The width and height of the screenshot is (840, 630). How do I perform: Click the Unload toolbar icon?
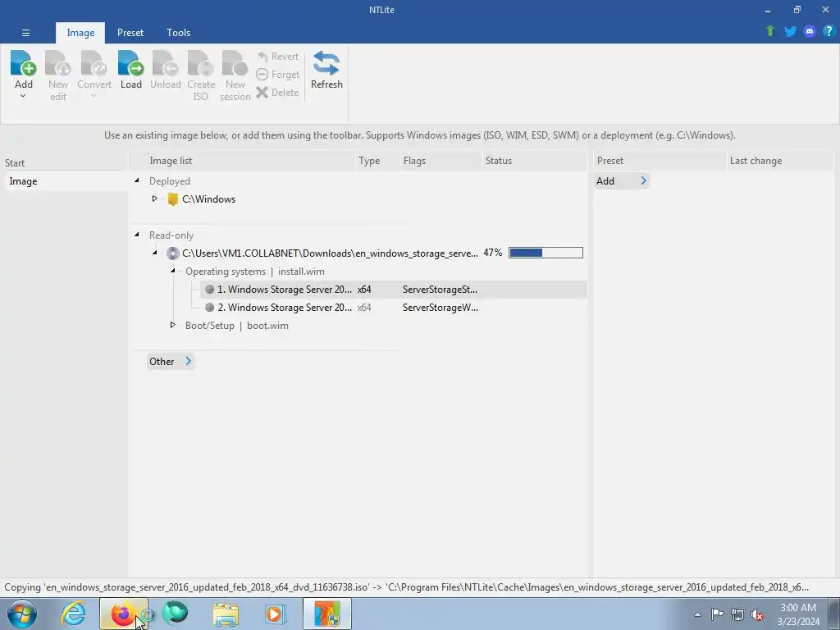(x=165, y=63)
